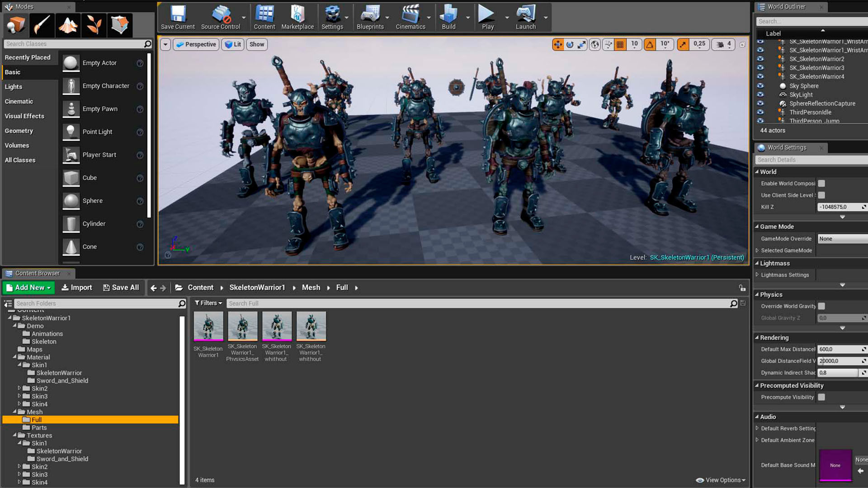Toggle grid snapping icon
Screen dimensions: 868x488
[620, 44]
